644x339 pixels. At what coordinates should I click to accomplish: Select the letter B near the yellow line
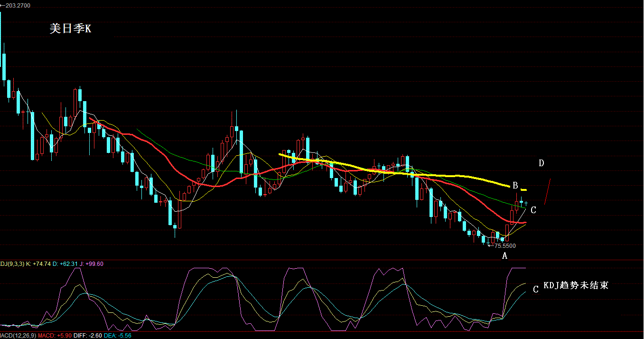pyautogui.click(x=515, y=185)
